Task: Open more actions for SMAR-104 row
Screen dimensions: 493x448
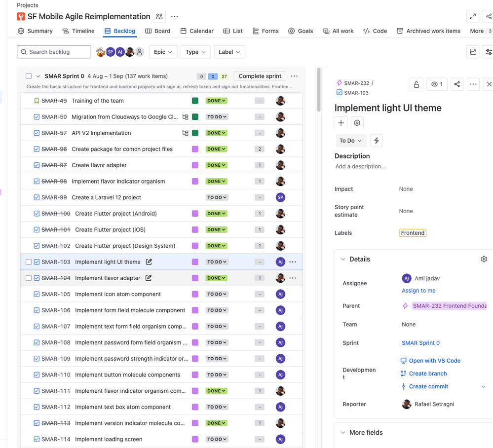Action: pyautogui.click(x=293, y=278)
